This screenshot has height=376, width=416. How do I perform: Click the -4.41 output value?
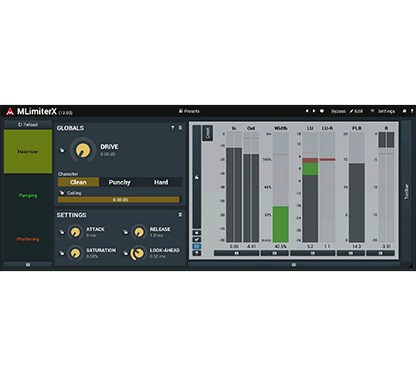click(251, 246)
